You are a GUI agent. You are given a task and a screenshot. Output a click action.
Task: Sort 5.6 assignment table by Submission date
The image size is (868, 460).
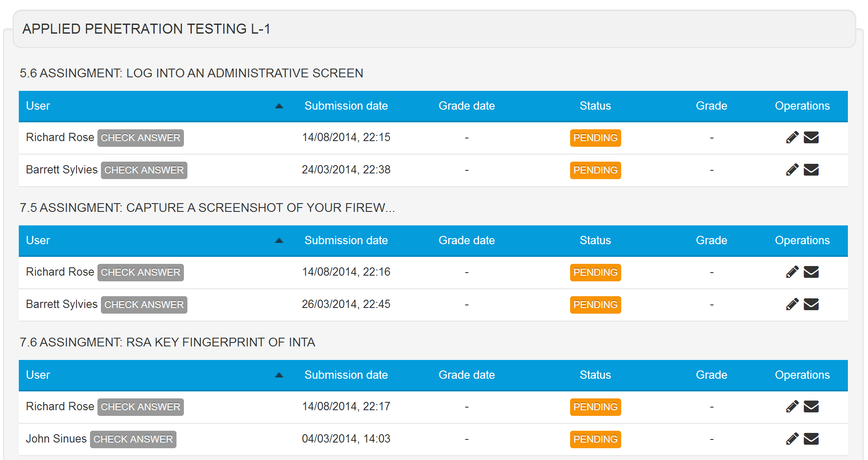(x=346, y=106)
